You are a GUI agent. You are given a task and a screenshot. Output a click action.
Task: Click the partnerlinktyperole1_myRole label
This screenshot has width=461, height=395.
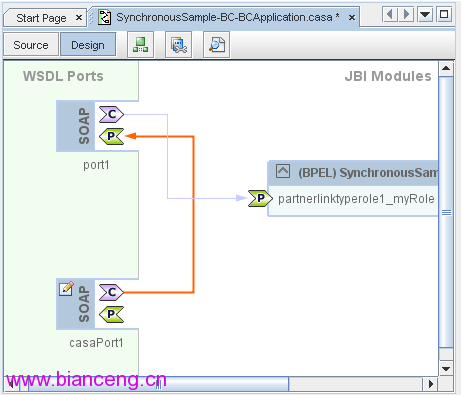(356, 199)
